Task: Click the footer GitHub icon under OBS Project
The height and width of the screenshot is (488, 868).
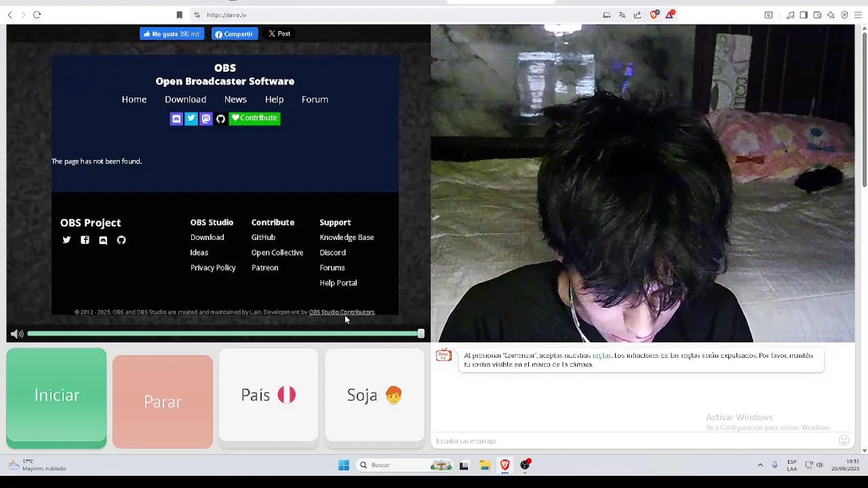Action: click(121, 240)
